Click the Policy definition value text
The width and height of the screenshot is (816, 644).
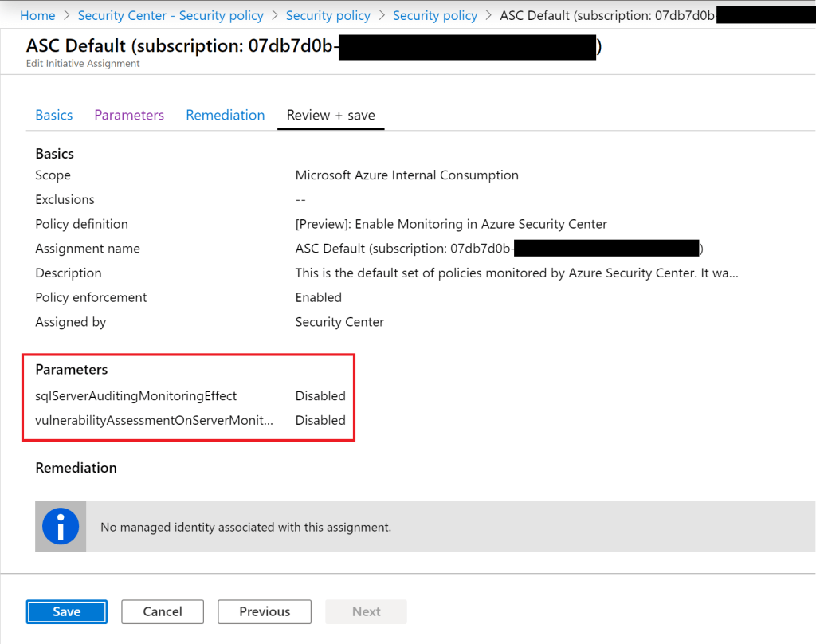[451, 224]
